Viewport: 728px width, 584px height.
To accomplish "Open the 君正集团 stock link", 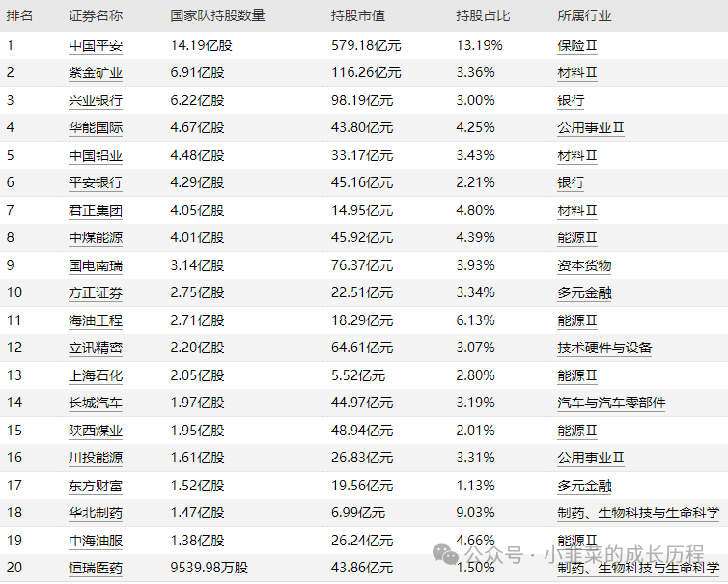I will pyautogui.click(x=96, y=210).
